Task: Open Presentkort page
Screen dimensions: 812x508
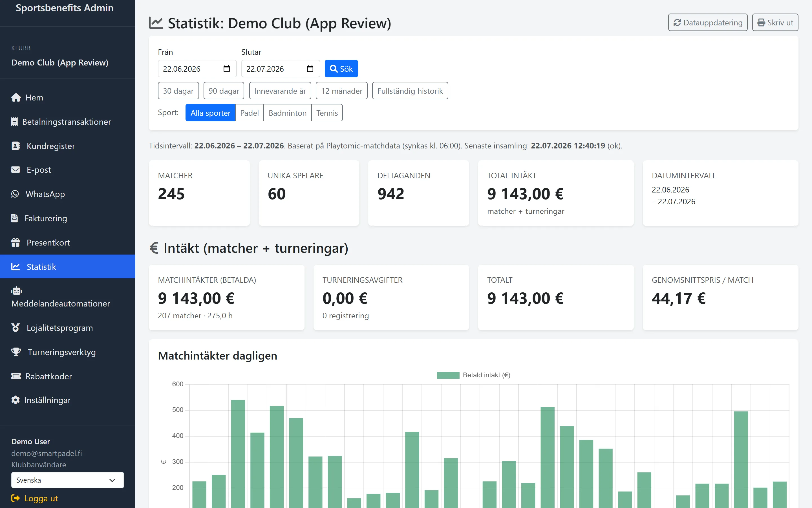Action: pyautogui.click(x=67, y=242)
